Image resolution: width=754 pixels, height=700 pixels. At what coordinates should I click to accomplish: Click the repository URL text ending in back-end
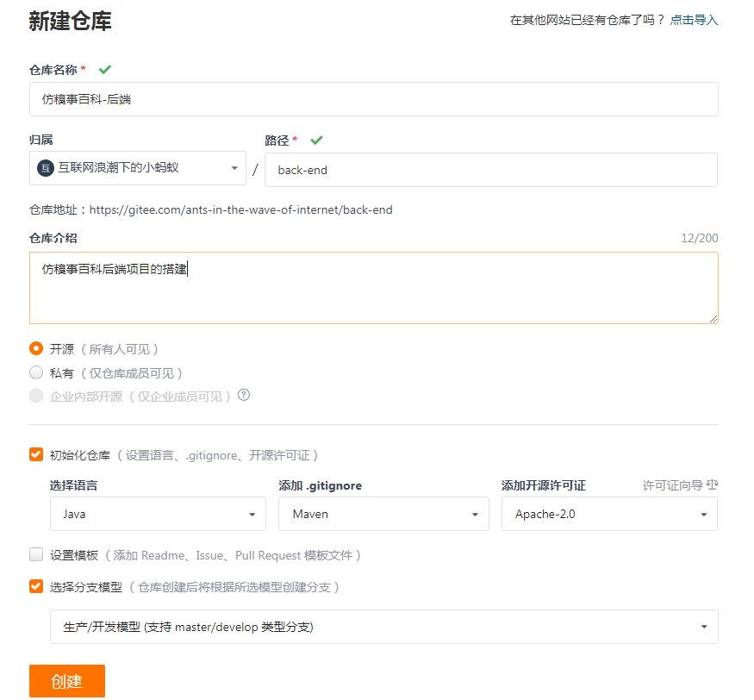241,209
